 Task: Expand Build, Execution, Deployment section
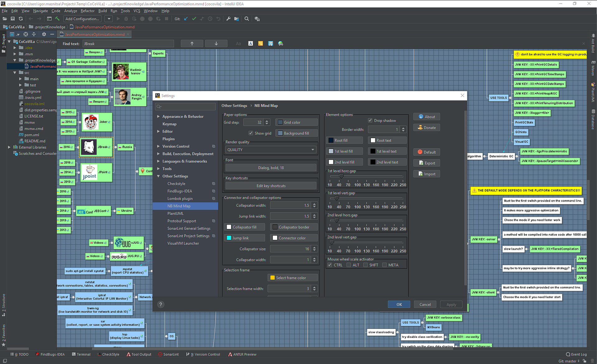pos(158,154)
